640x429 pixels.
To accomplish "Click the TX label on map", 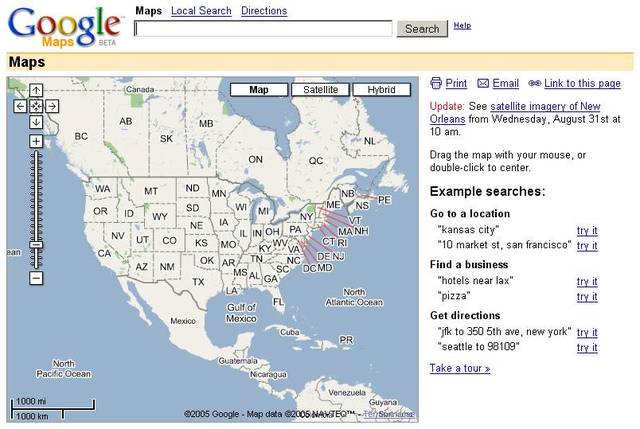I will (x=198, y=282).
